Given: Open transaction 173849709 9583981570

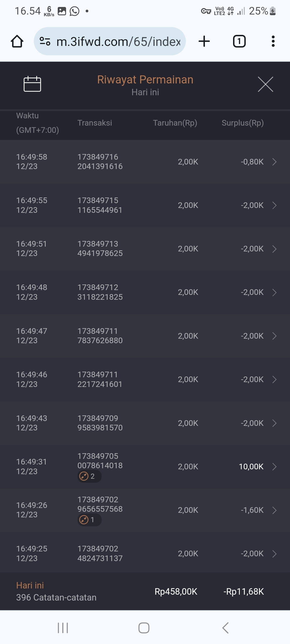Looking at the screenshot, I should pos(100,423).
